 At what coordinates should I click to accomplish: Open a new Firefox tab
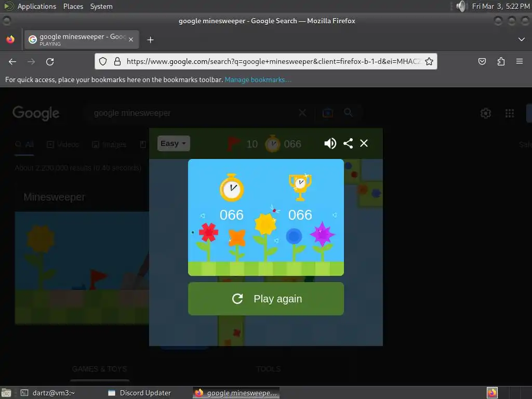click(150, 39)
